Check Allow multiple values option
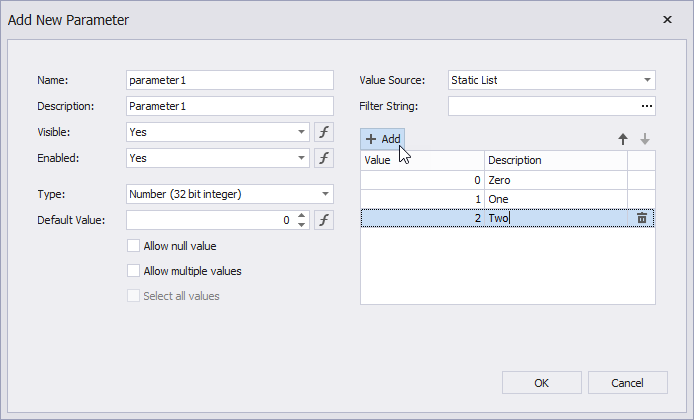Viewport: 694px width, 420px height. click(133, 271)
